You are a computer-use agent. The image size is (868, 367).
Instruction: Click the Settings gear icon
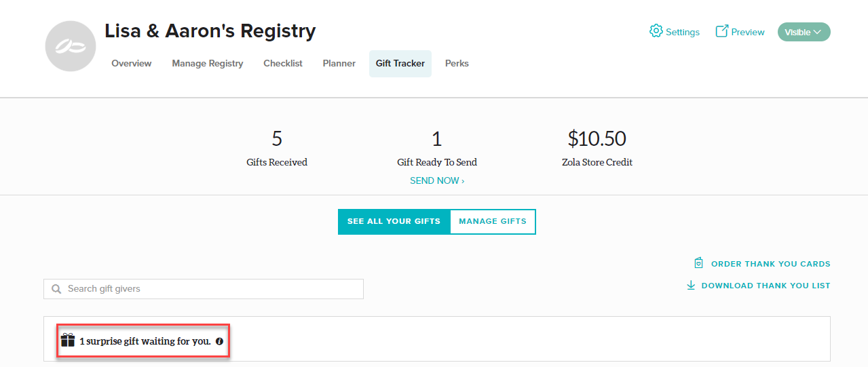(x=656, y=31)
